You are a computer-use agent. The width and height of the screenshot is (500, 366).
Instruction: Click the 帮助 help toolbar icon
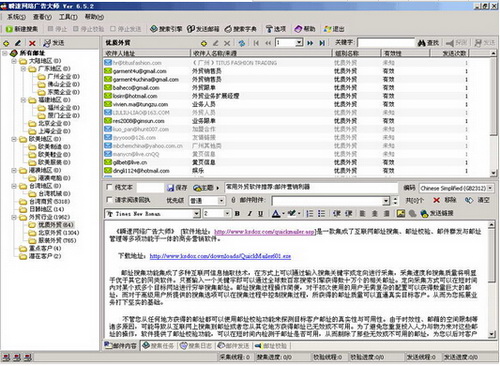304,29
